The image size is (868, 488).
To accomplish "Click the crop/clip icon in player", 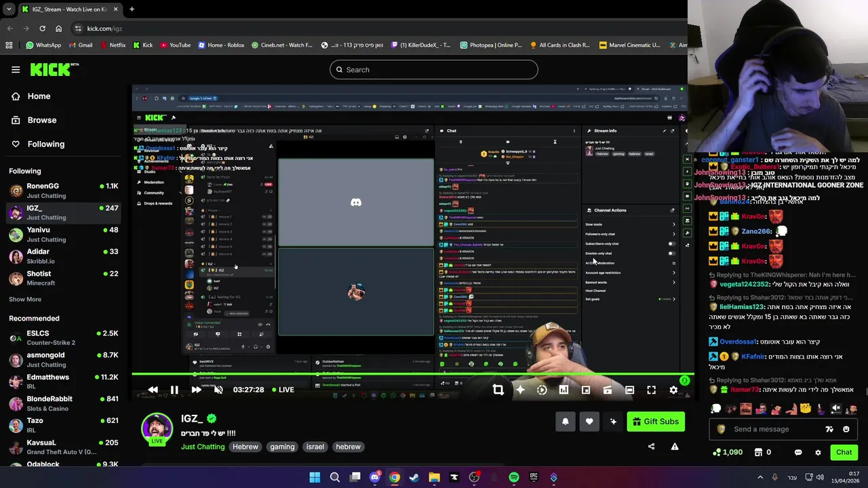I will 498,390.
